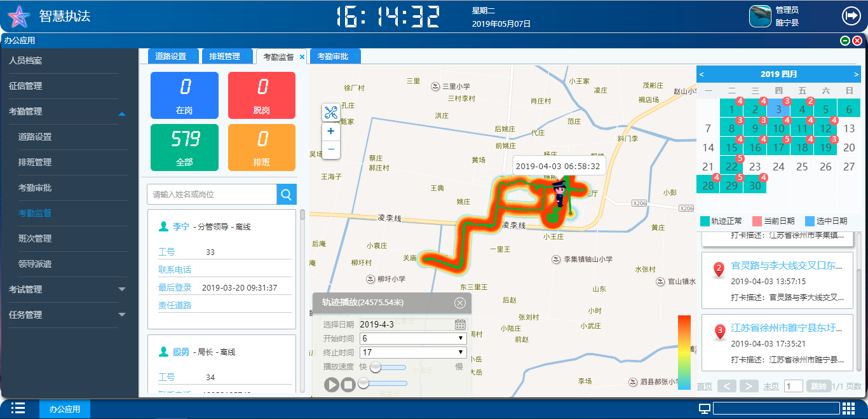Expand the start time dropdown

[413, 338]
